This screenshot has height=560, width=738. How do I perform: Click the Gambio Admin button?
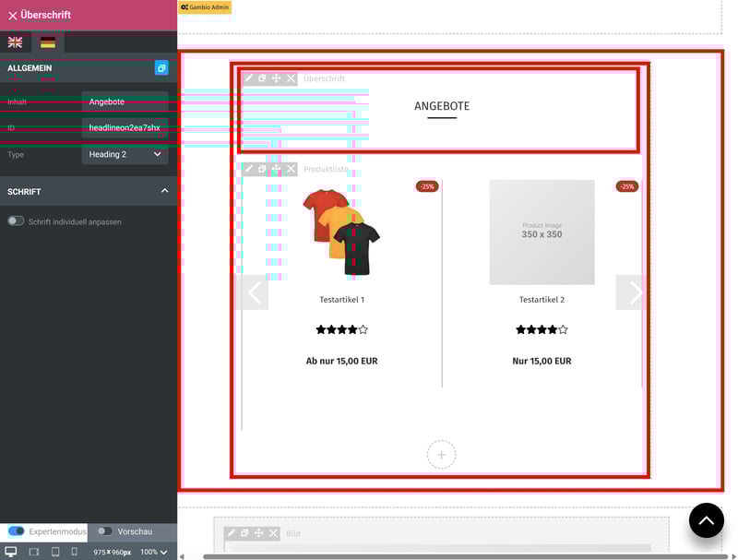point(205,7)
